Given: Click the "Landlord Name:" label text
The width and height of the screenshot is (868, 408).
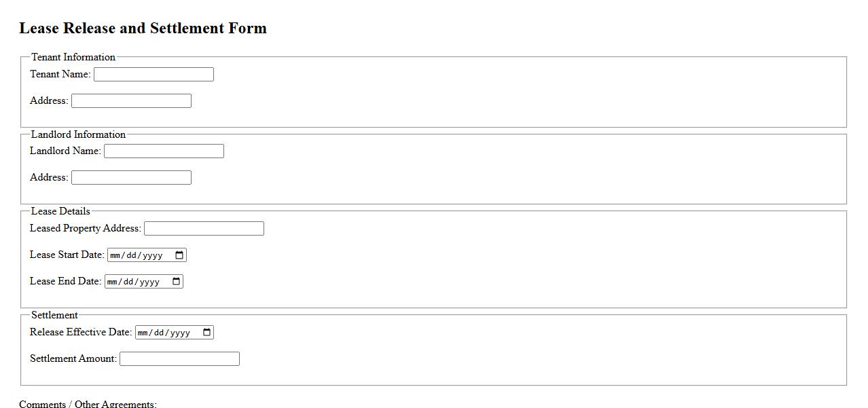Looking at the screenshot, I should (65, 151).
